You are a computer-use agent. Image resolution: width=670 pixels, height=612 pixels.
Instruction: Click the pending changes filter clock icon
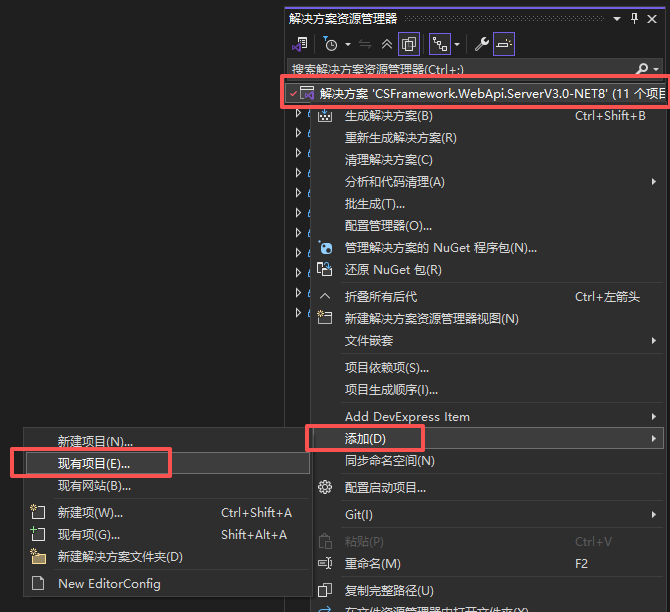point(330,44)
